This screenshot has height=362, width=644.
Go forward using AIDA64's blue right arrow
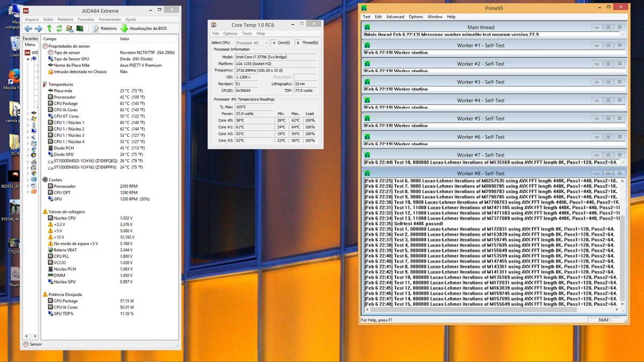38,28
